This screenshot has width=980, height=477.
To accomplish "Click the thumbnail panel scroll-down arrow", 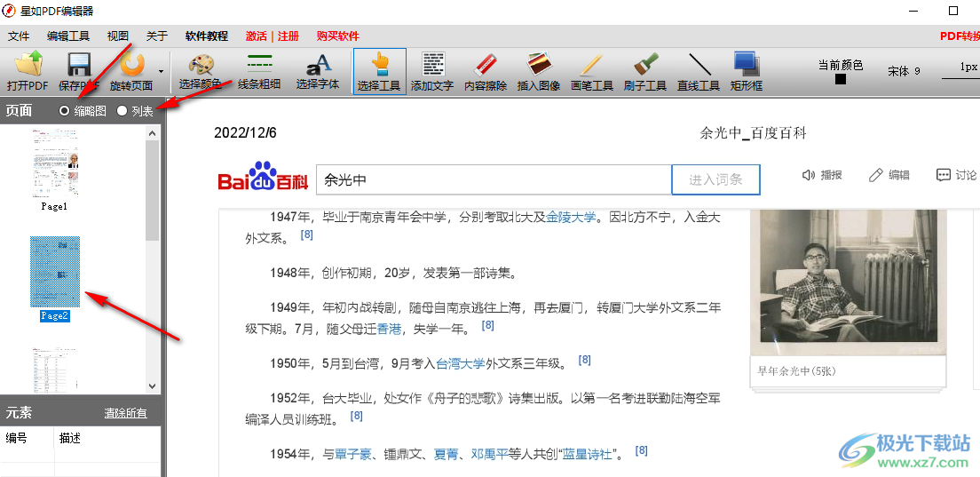I will [x=153, y=386].
